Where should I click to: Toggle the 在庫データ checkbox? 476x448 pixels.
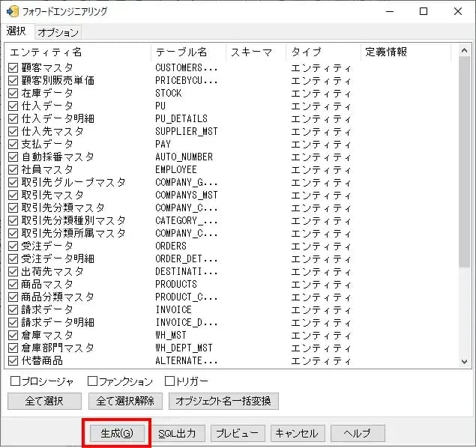pos(13,94)
